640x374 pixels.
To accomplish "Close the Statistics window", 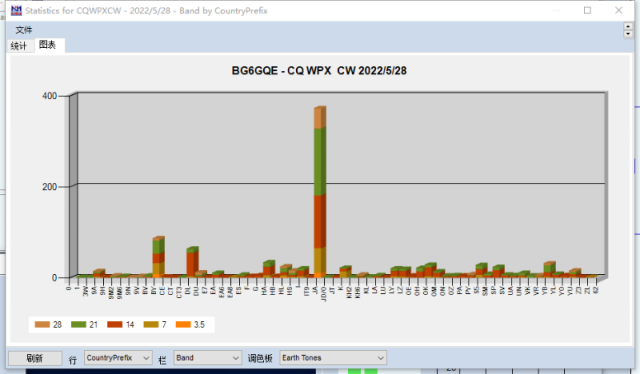I will tap(618, 11).
